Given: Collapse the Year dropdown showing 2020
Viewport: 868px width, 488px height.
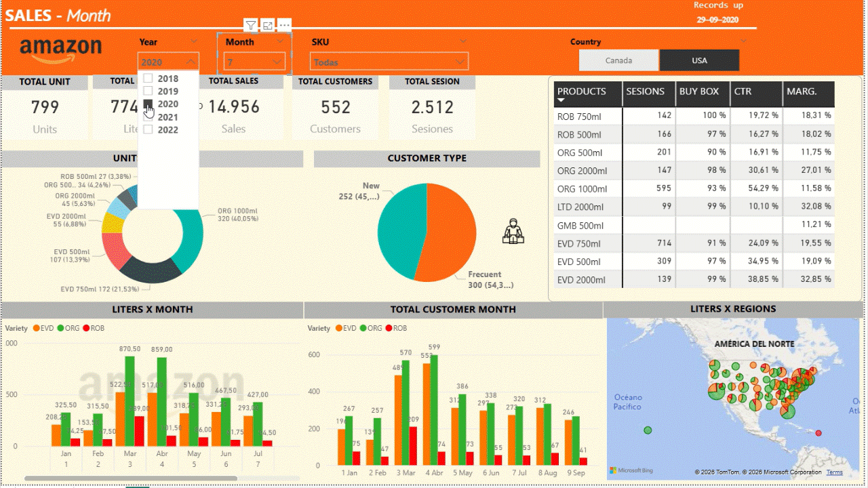Looking at the screenshot, I should 191,62.
